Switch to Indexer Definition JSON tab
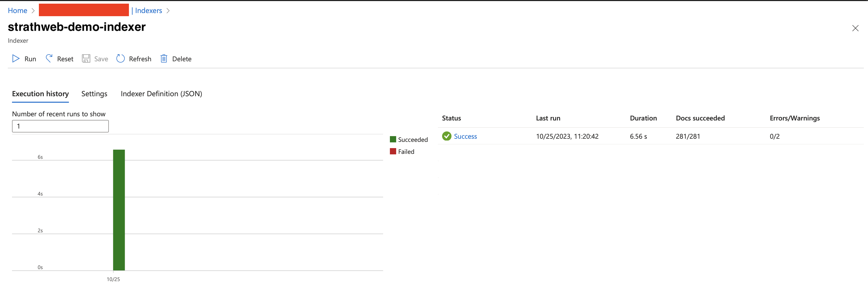Screen dimensions: 868x303 [x=161, y=93]
